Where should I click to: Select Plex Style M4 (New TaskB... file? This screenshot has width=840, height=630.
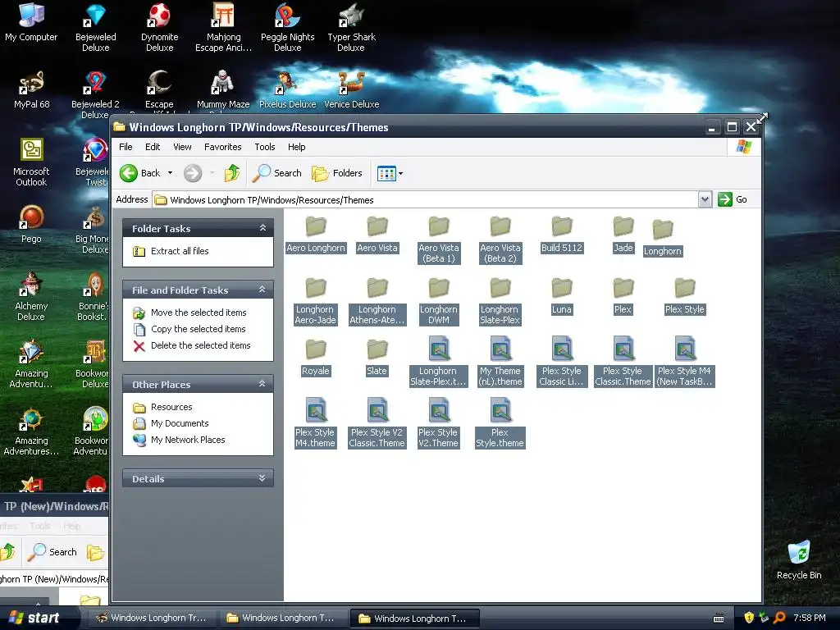click(x=685, y=362)
